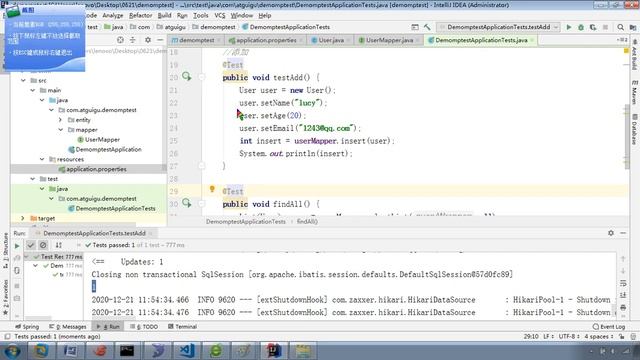Screen dimensions: 640x360
Task: Open the Structure side tool window
Action: (x=5, y=250)
